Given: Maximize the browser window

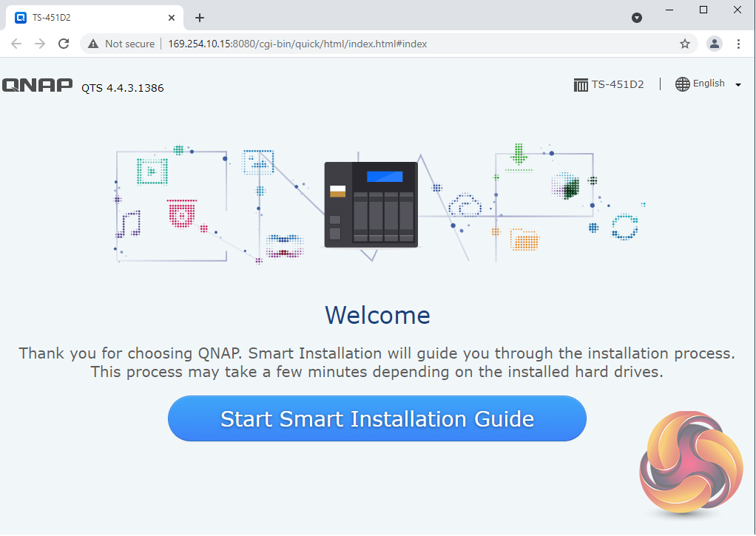Looking at the screenshot, I should point(703,10).
